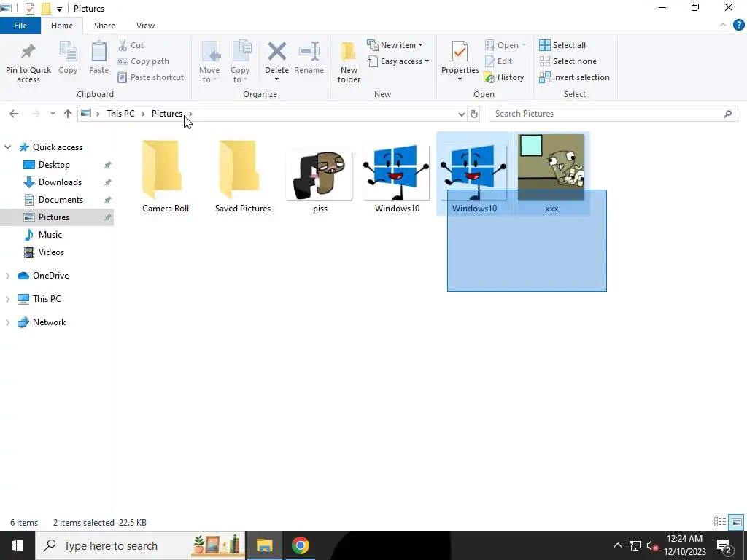Click This PC in address bar

click(x=120, y=114)
